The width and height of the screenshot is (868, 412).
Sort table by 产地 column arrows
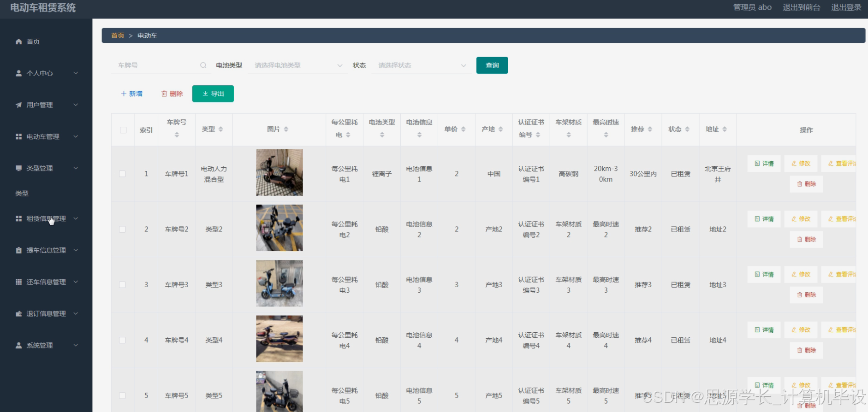click(500, 129)
